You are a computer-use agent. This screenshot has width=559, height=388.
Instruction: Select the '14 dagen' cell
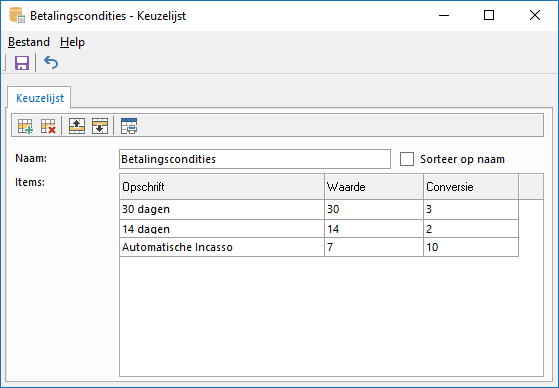(x=222, y=229)
